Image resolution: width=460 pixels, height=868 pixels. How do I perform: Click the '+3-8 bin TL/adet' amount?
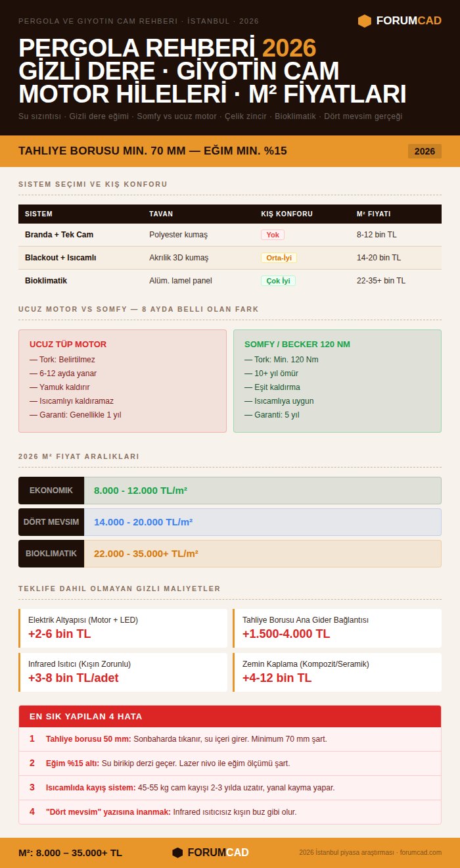pos(73,678)
